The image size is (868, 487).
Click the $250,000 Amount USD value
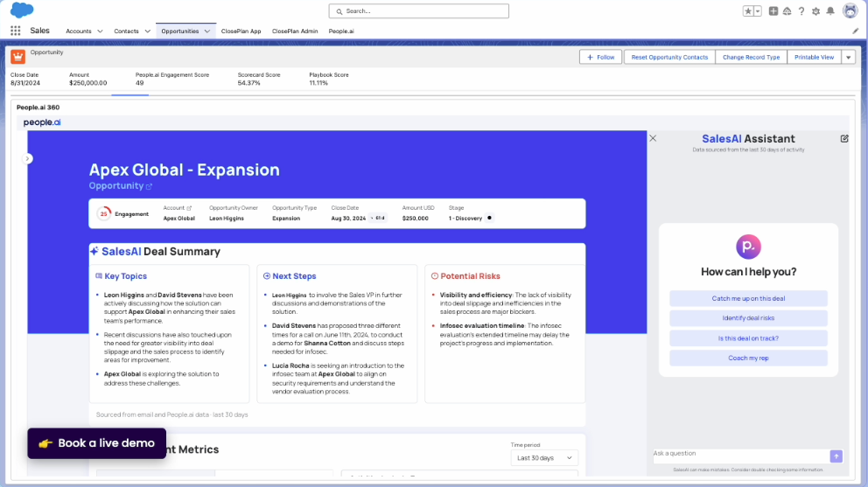pyautogui.click(x=415, y=219)
